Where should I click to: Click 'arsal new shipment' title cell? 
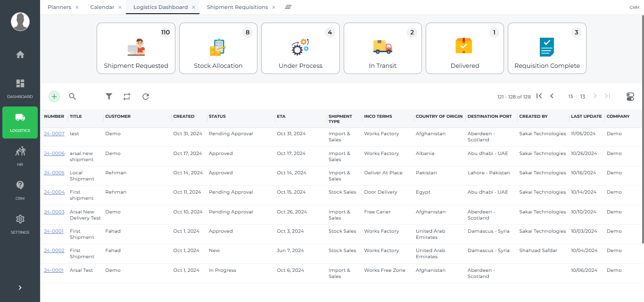point(82,156)
